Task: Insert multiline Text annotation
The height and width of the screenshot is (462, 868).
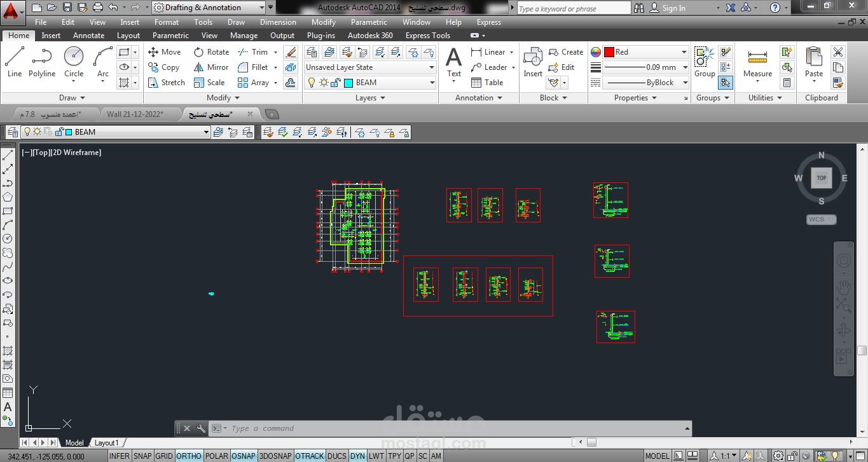Action: tap(453, 63)
